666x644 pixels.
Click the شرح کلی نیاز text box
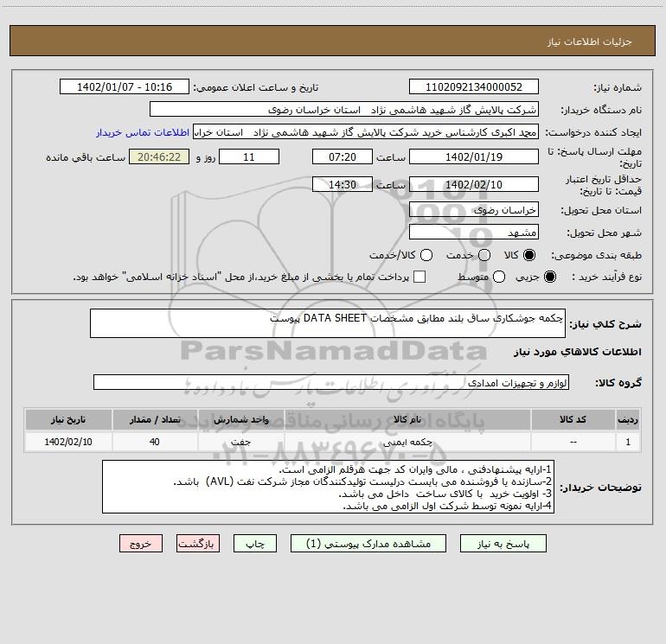tap(330, 323)
